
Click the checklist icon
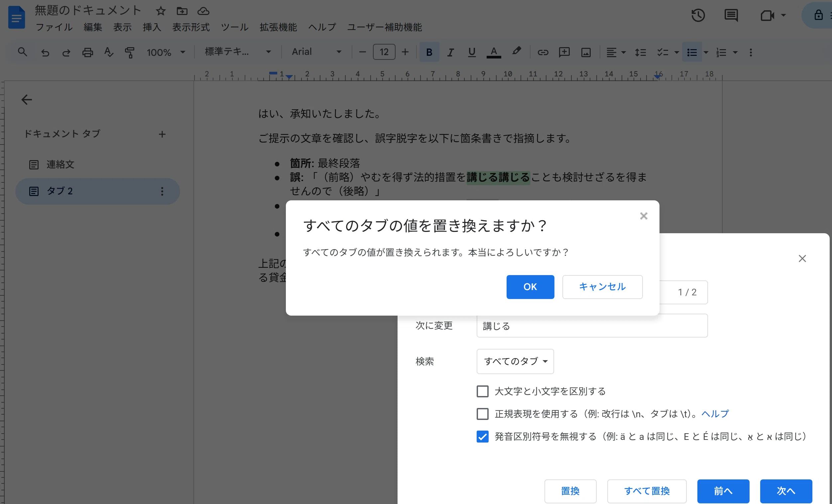[662, 52]
